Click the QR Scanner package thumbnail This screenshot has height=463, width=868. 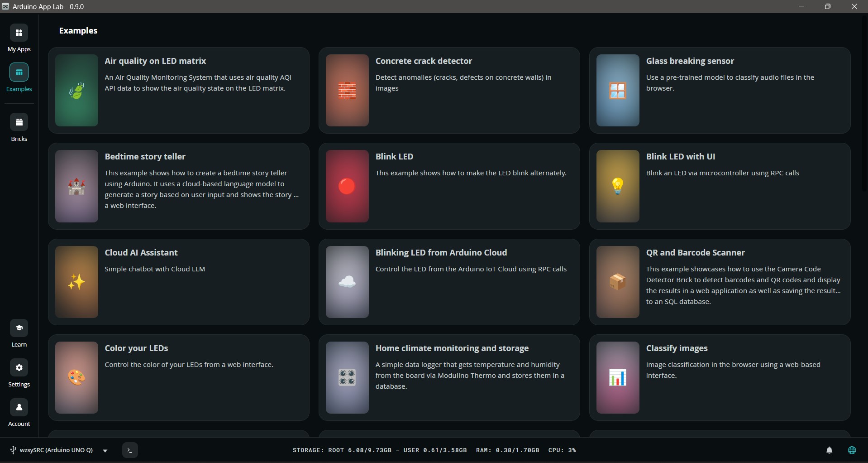coord(618,282)
